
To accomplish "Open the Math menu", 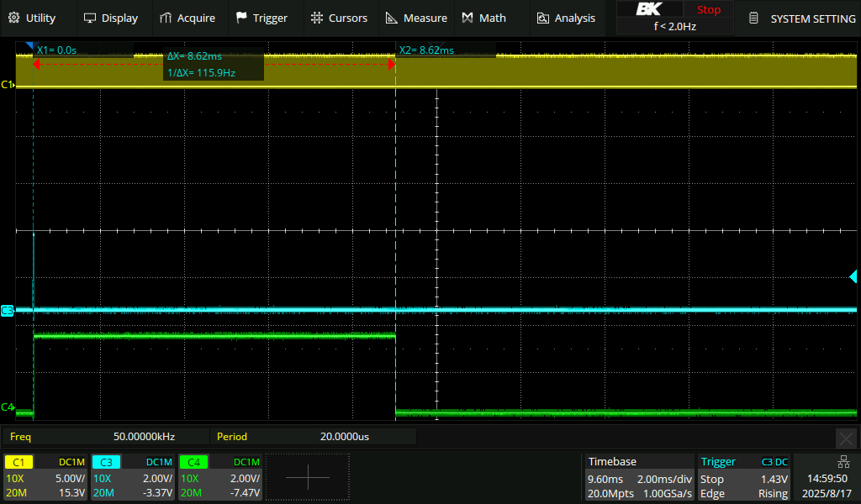I will coord(483,18).
